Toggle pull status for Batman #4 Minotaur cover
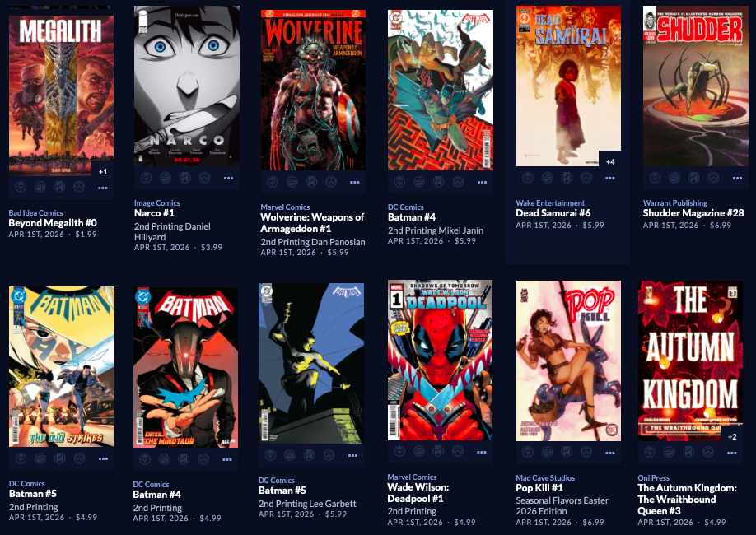Image resolution: width=756 pixels, height=535 pixels. (145, 459)
